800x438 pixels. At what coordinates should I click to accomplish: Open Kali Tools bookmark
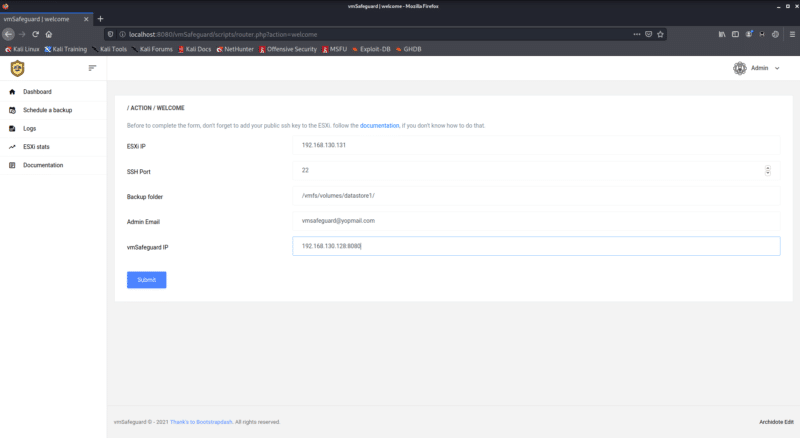(109, 49)
